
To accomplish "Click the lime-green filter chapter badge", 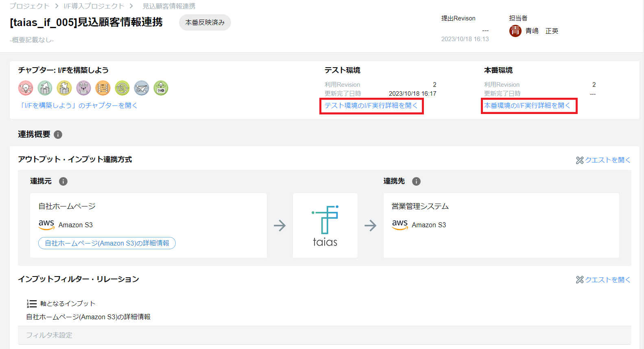I will pos(122,88).
